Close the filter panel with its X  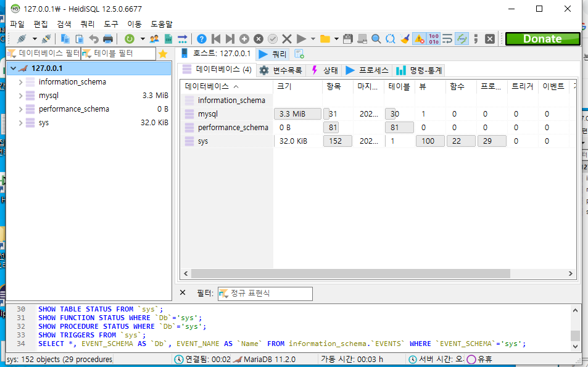point(183,293)
